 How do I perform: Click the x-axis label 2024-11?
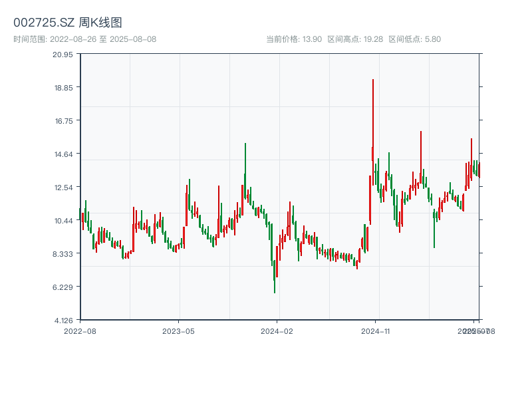375,331
